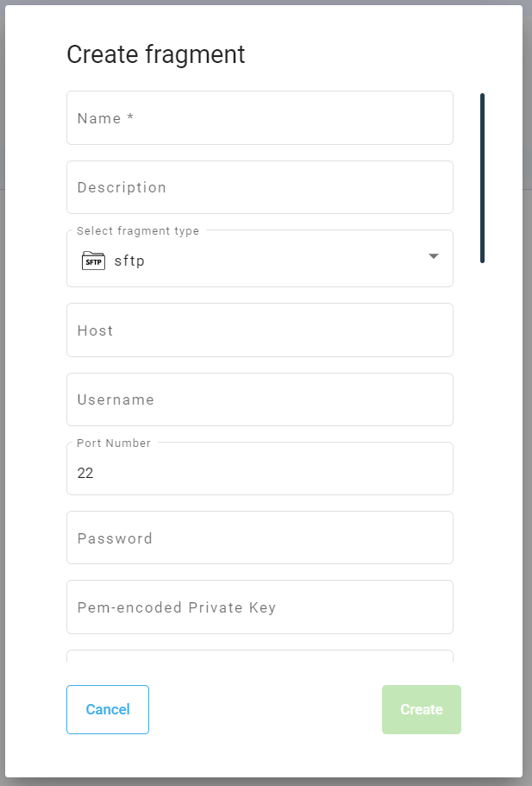Select the Host input field

point(259,330)
